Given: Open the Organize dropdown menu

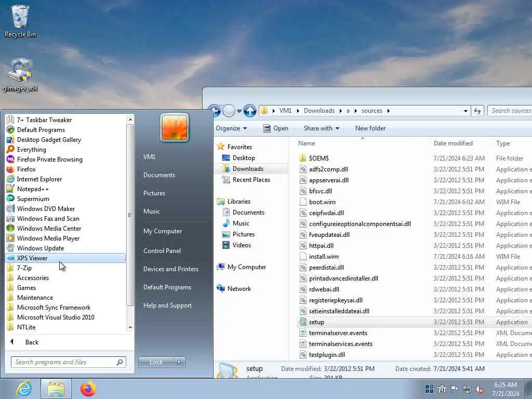Looking at the screenshot, I should click(x=231, y=128).
